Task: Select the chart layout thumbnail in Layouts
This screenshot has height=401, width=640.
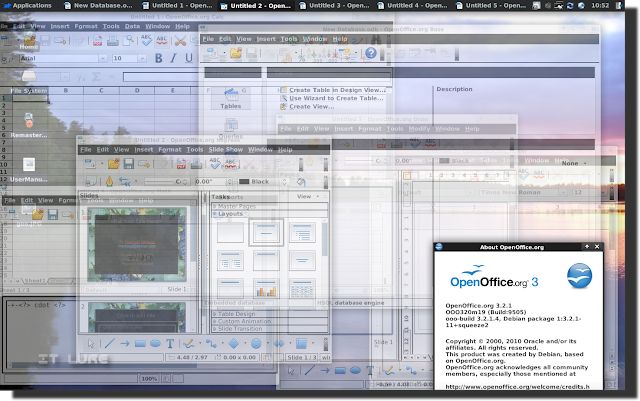Action: pyautogui.click(x=266, y=288)
